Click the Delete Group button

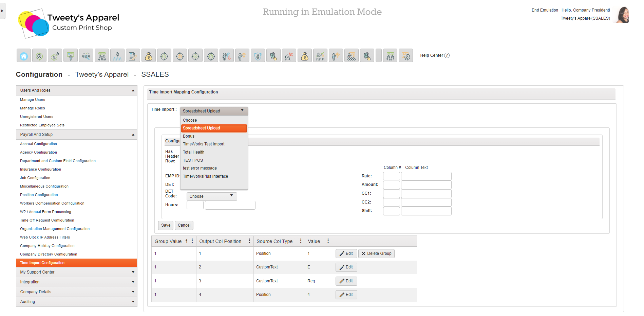point(376,253)
